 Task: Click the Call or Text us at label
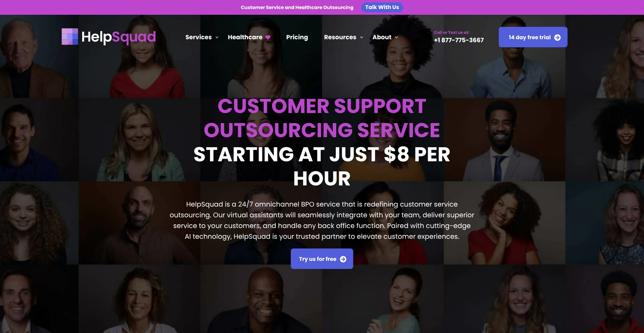point(451,33)
